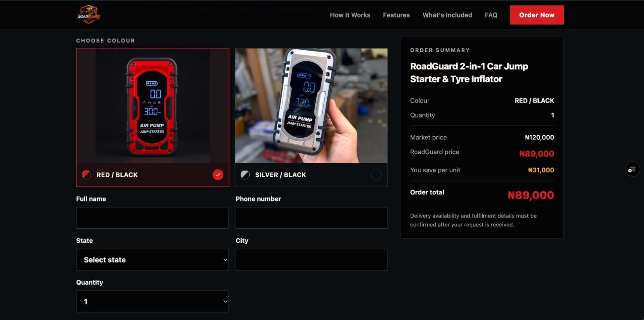Screen dimensions: 644x320
Task: Click the RED / BLACK label text
Action: point(117,175)
